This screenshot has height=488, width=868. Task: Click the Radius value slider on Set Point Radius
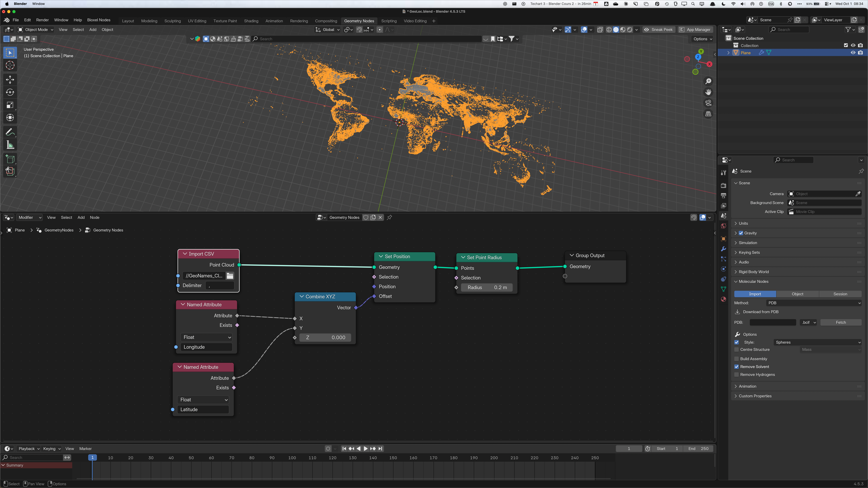pos(487,288)
